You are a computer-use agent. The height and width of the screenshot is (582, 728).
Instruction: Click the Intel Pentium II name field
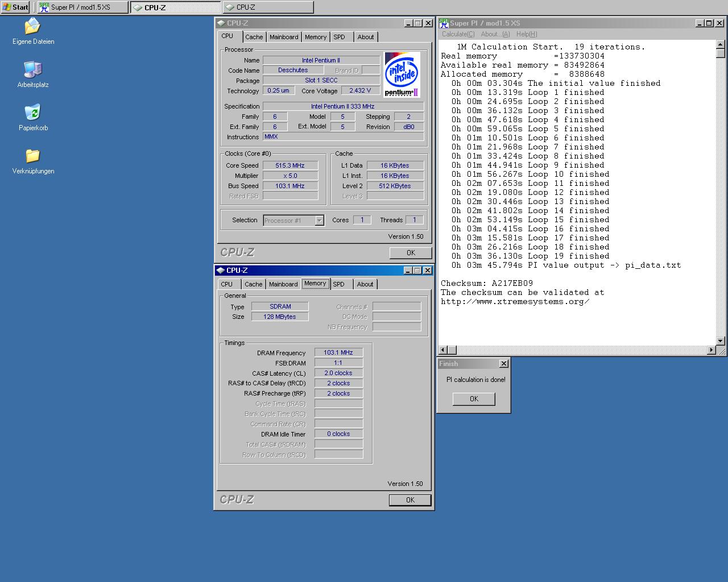coord(321,60)
